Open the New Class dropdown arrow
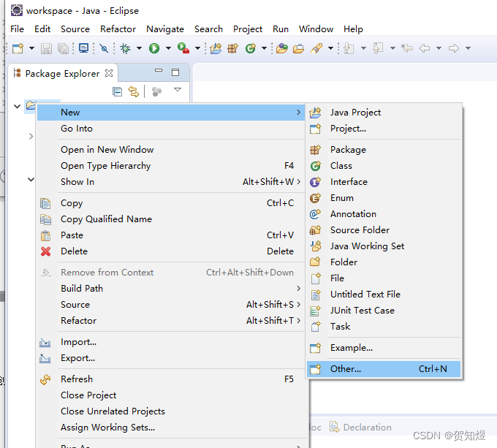This screenshot has height=448, width=497. pyautogui.click(x=264, y=48)
